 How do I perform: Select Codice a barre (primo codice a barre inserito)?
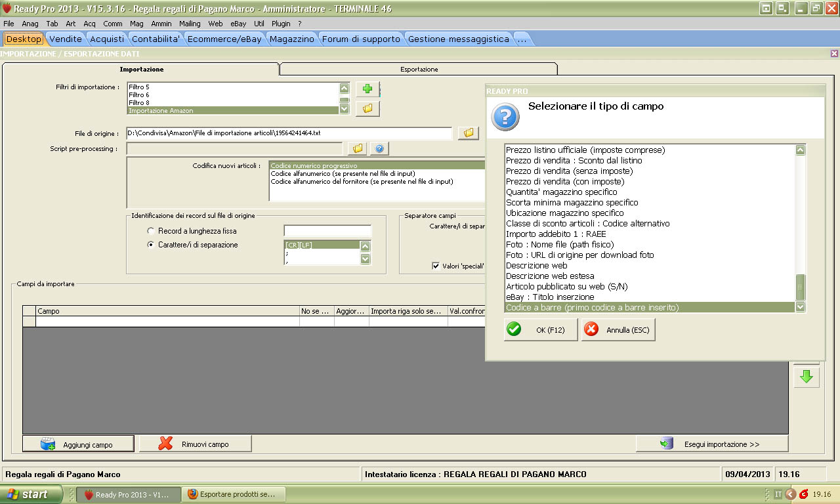(x=650, y=308)
